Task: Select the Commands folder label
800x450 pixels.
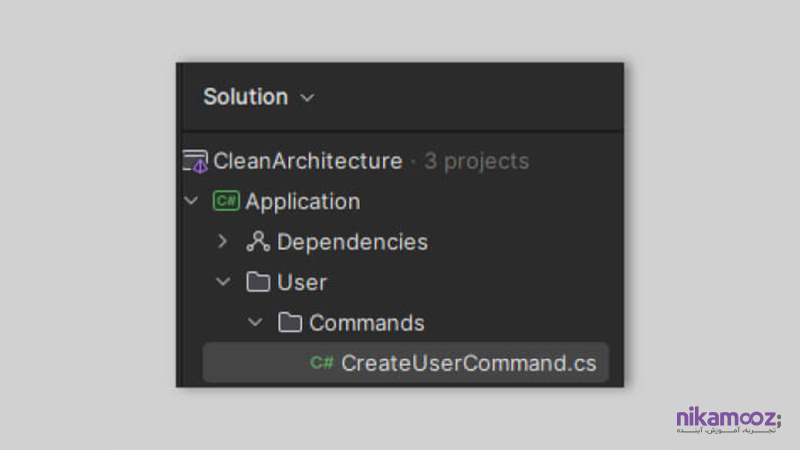Action: pos(366,323)
